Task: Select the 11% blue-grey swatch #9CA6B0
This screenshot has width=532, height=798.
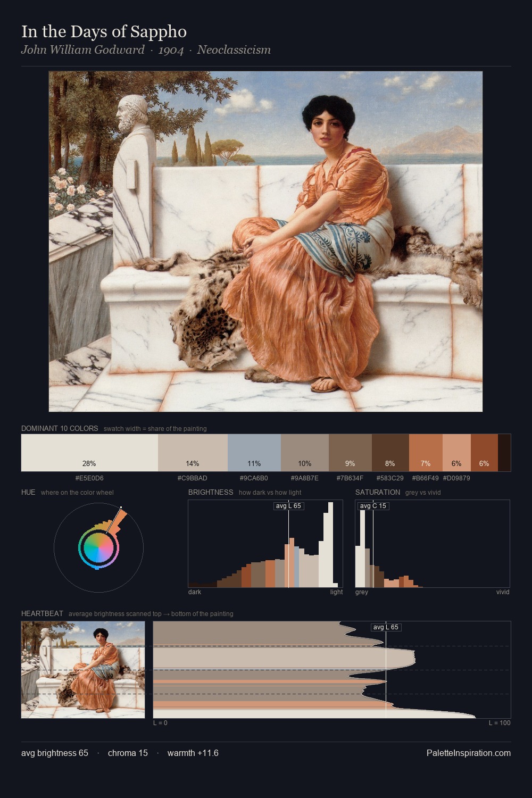Action: coord(254,453)
